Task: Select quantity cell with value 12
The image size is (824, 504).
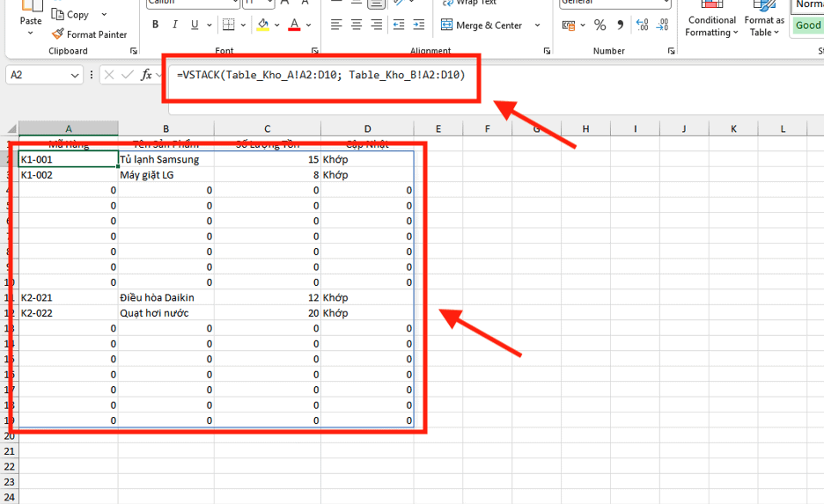Action: (x=268, y=297)
